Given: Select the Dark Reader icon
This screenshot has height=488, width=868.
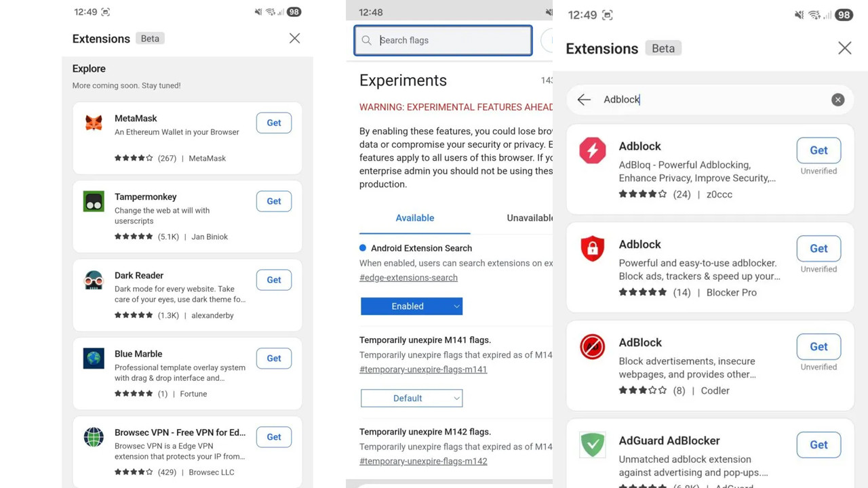Looking at the screenshot, I should (x=94, y=280).
